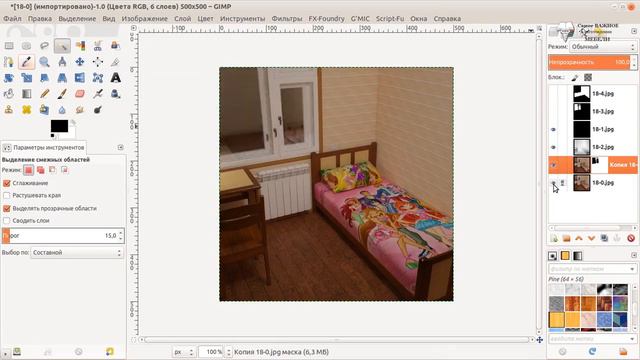This screenshot has height=360, width=640.
Task: Select the Color Picker eyedropper tool
Action: (x=27, y=62)
